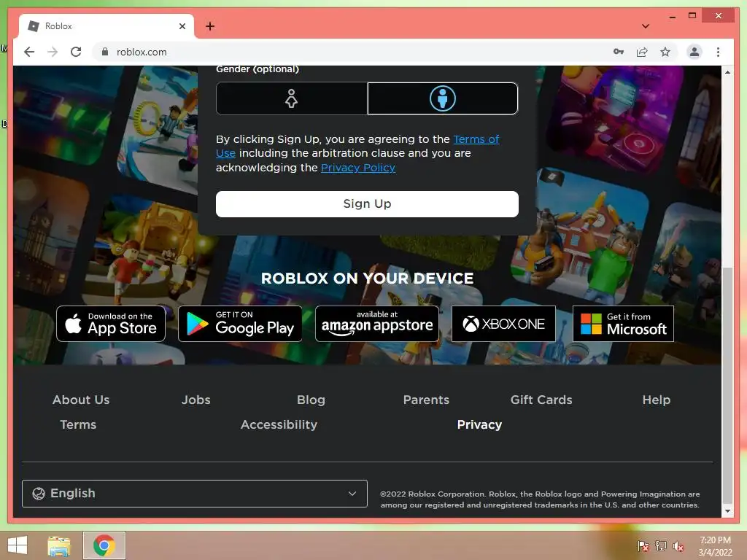
Task: Open the Terms footer link
Action: 78,424
